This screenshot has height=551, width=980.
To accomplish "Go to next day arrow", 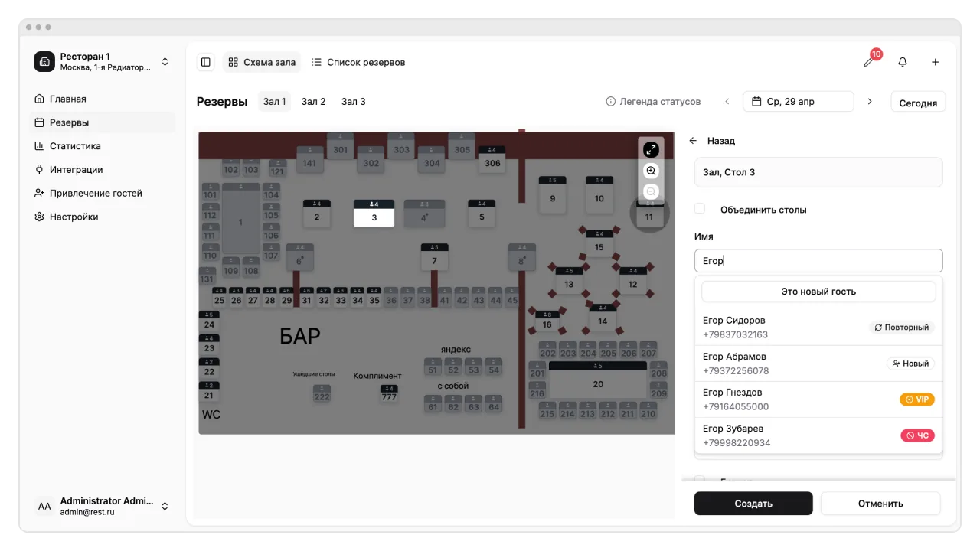I will (x=870, y=102).
